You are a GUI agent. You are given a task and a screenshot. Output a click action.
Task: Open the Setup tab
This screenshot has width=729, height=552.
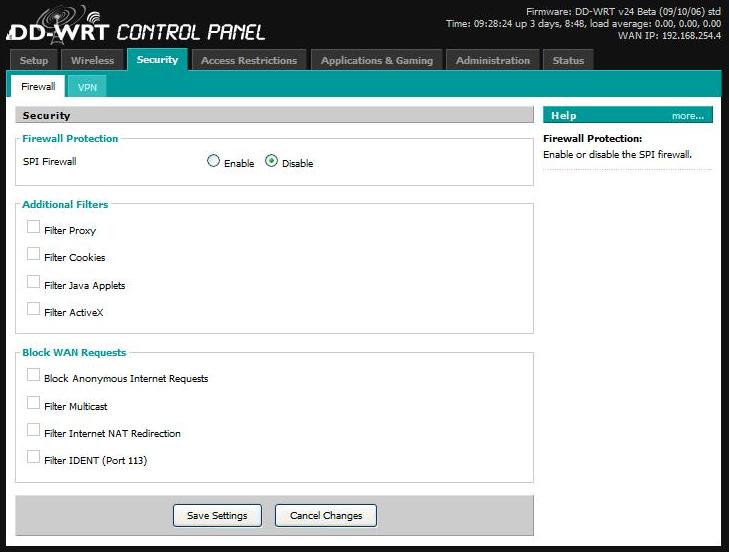[34, 60]
